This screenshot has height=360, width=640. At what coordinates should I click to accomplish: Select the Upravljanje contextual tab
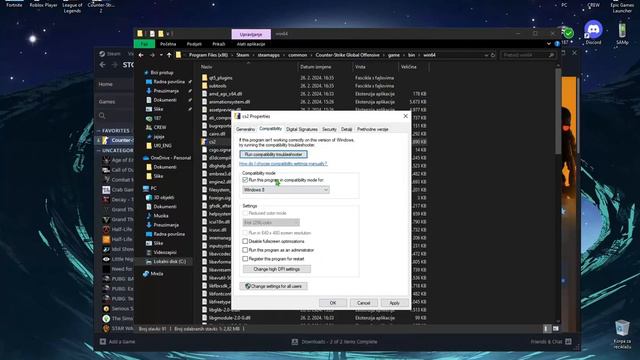(x=251, y=34)
